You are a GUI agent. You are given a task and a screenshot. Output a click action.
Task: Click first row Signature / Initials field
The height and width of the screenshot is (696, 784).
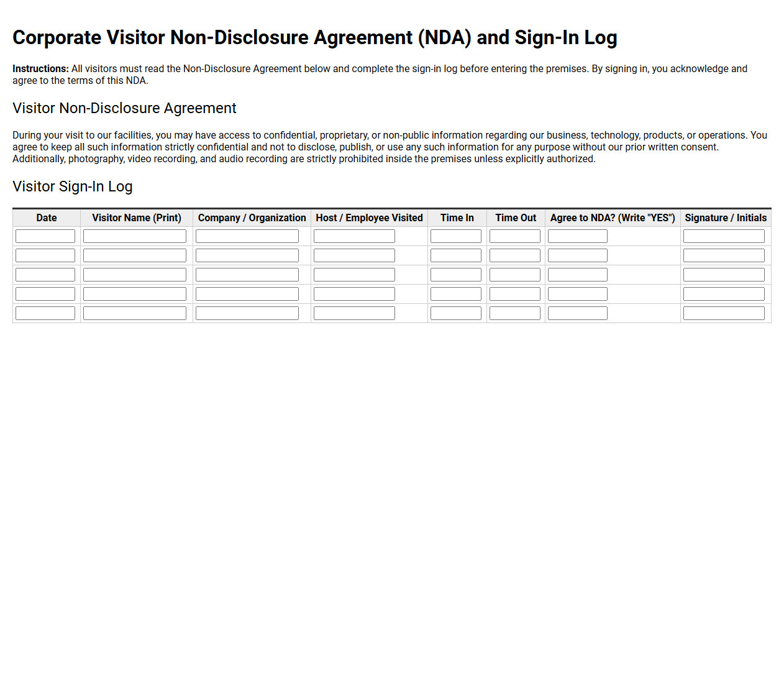pyautogui.click(x=724, y=236)
